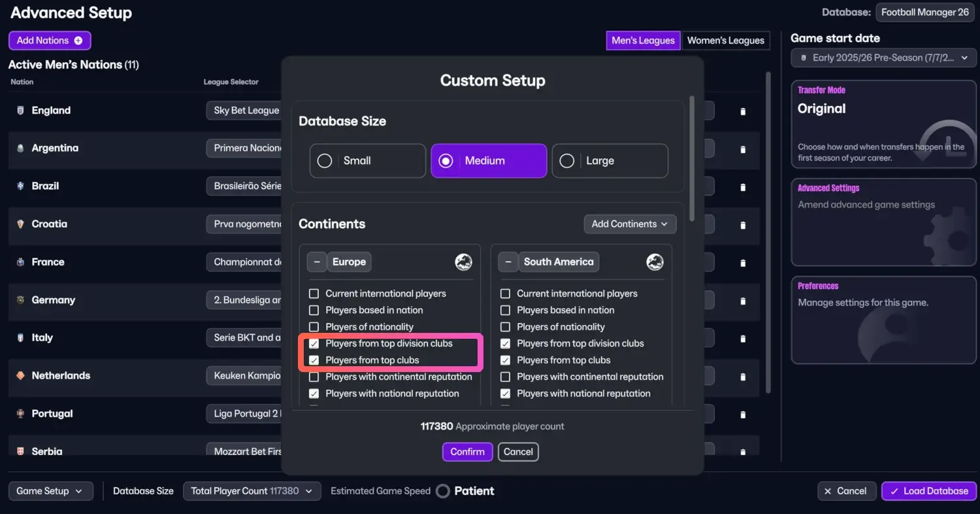This screenshot has height=514, width=980.
Task: Click the Brazil flag badge
Action: pyautogui.click(x=20, y=186)
